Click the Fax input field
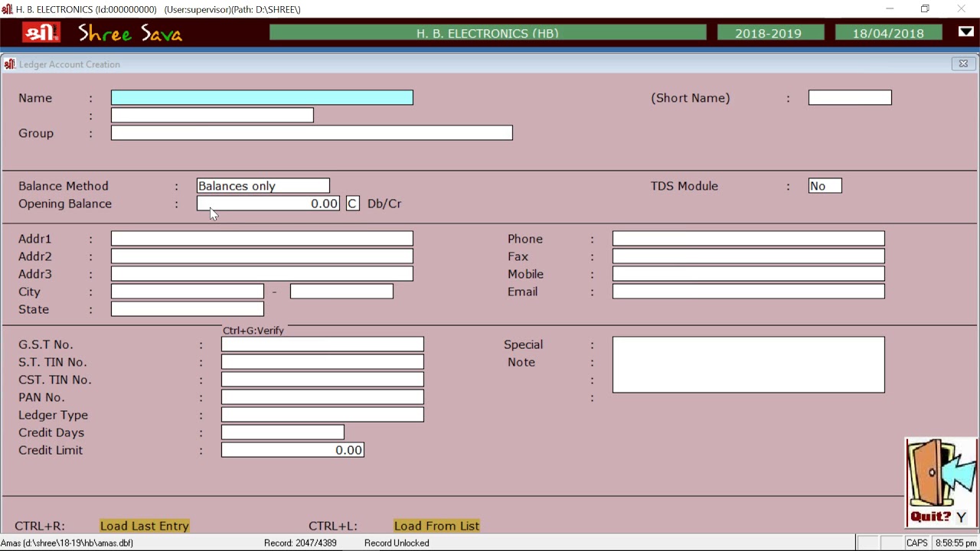980x551 pixels. pos(749,256)
